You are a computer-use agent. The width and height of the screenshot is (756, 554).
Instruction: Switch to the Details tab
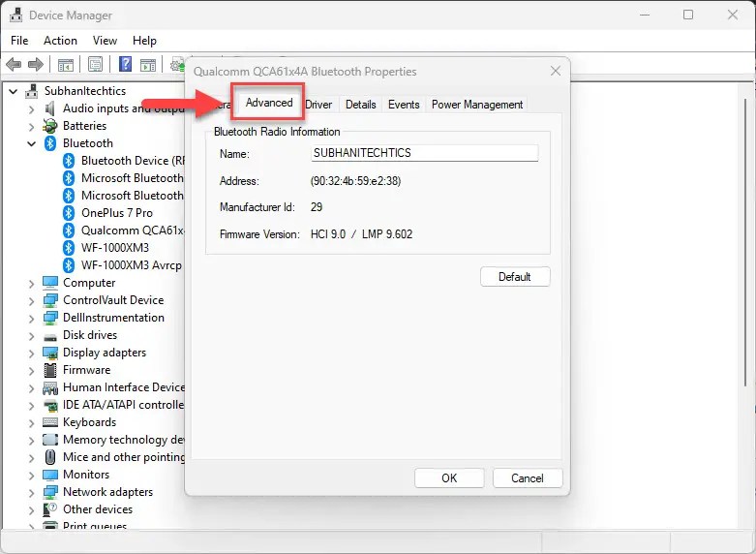[360, 105]
